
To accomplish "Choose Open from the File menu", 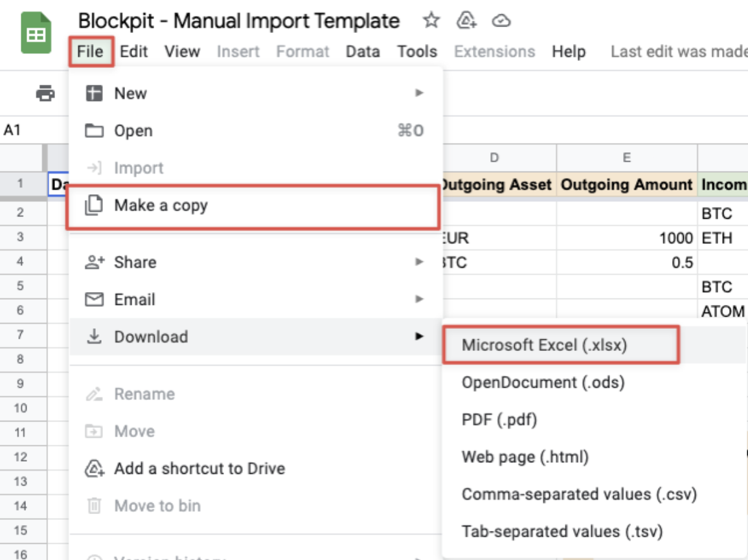I will [256, 130].
